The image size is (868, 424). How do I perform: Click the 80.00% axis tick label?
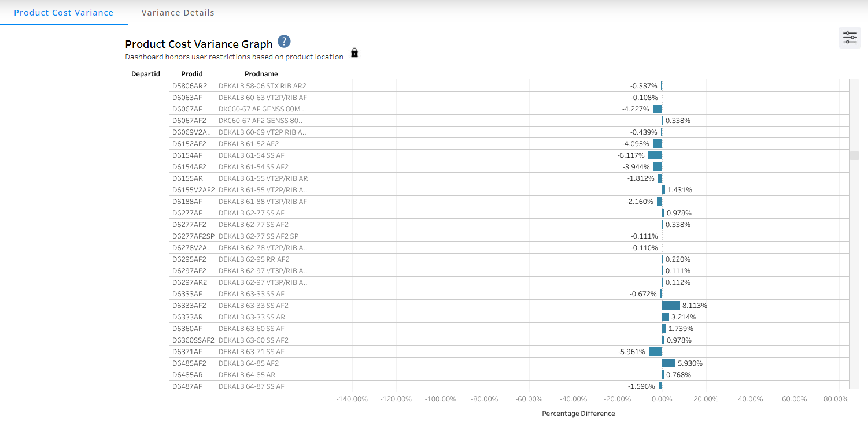click(836, 399)
